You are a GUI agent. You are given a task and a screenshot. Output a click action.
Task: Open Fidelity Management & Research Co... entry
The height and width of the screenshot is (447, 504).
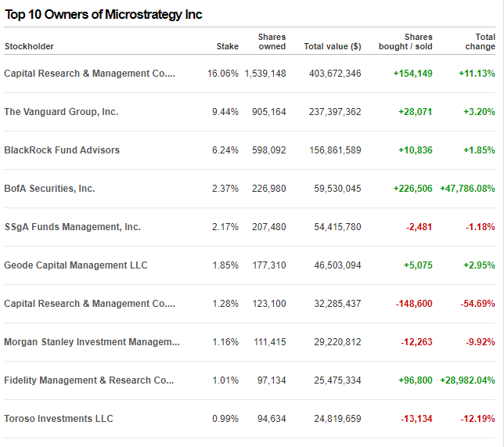coord(89,380)
